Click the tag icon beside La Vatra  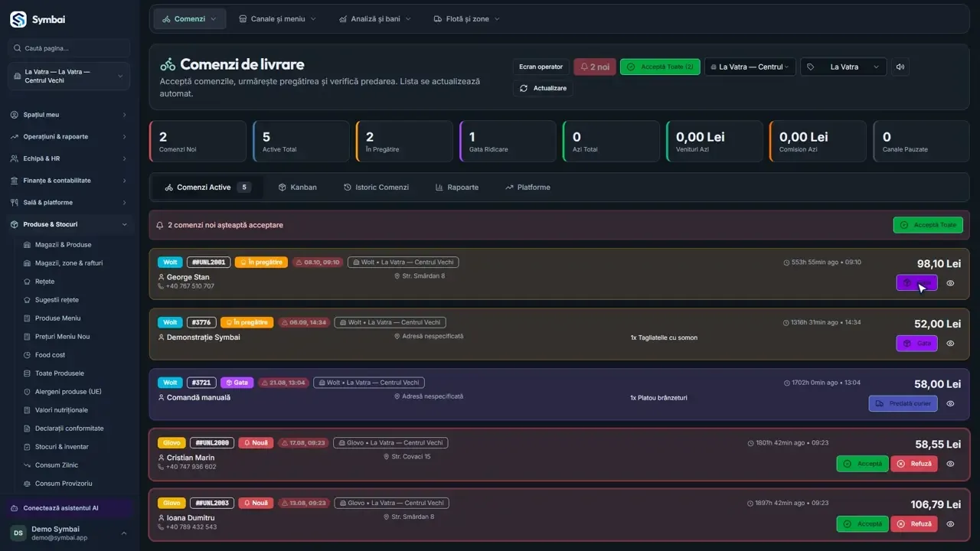811,67
